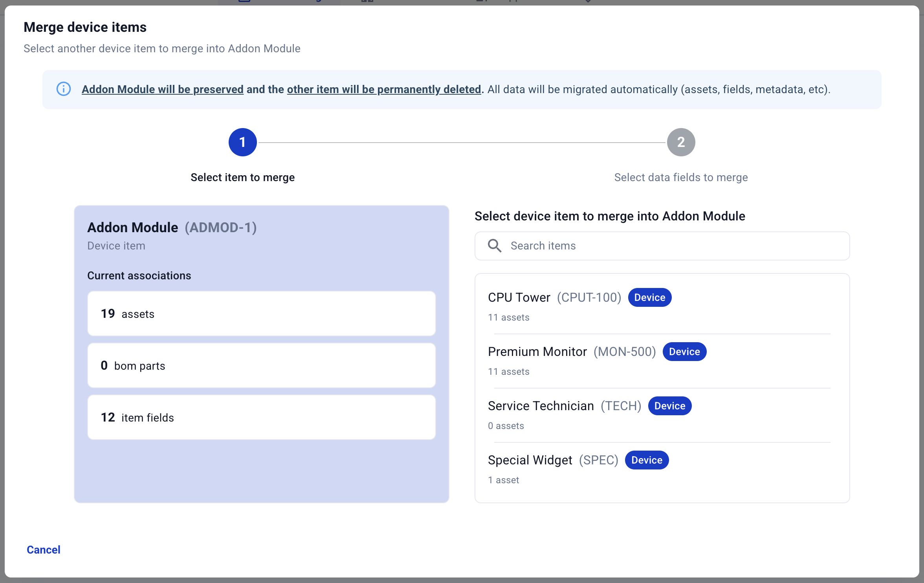924x583 pixels.
Task: Click the 19 assets association card
Action: click(261, 314)
